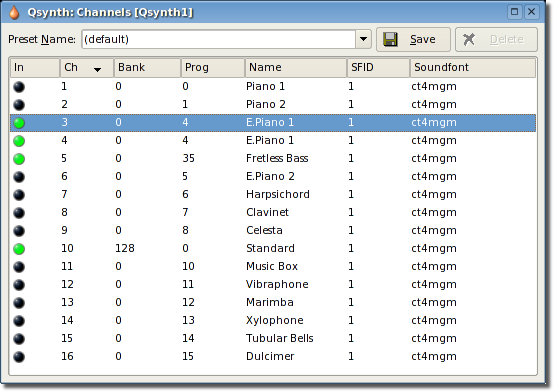
Task: Click the Preset Name label
Action: click(42, 39)
